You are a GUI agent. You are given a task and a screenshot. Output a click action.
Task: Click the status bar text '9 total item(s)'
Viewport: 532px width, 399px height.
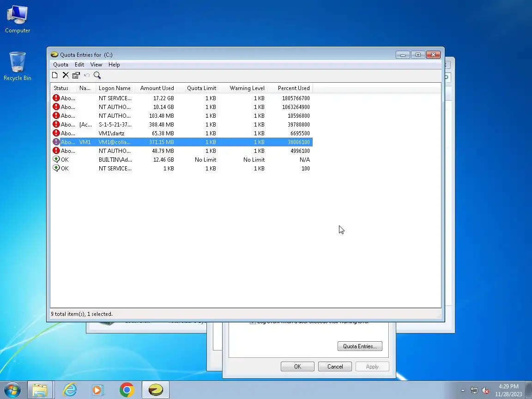click(x=68, y=314)
